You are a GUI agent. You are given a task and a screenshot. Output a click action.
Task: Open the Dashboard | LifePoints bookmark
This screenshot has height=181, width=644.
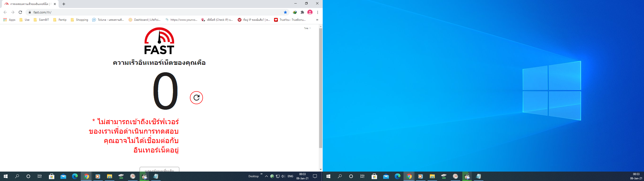pos(145,20)
